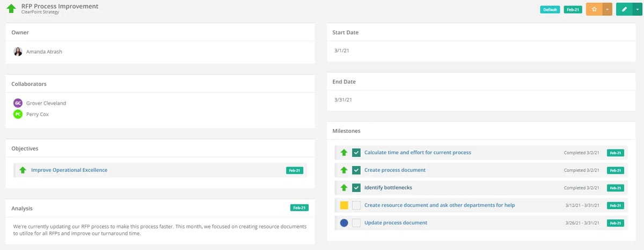The width and height of the screenshot is (644, 250).
Task: Click collaborator name Grover Cleveland
Action: pos(46,103)
